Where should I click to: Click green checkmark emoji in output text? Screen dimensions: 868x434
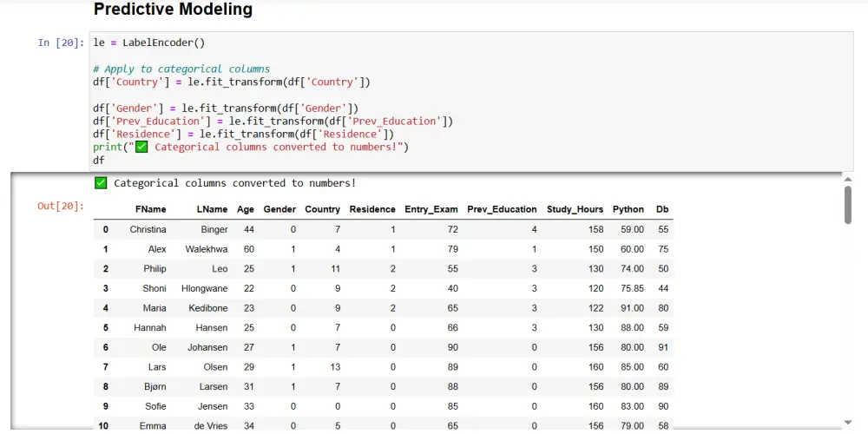101,183
